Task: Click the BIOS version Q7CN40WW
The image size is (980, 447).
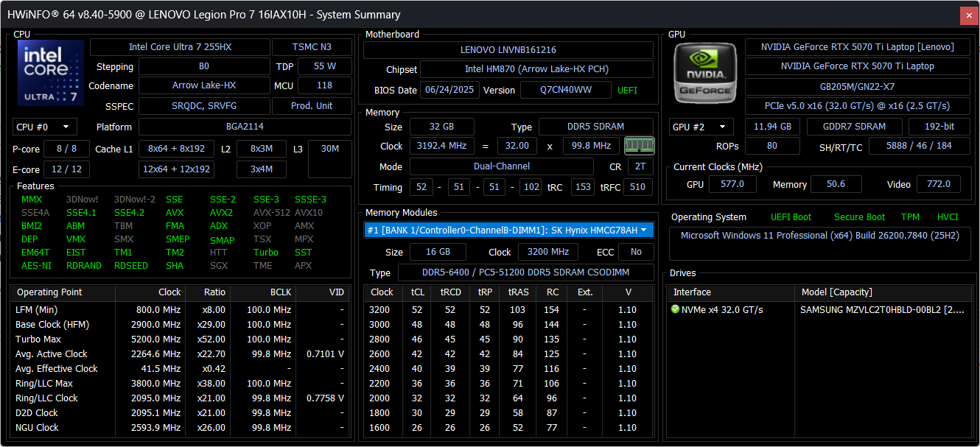Action: pyautogui.click(x=565, y=90)
